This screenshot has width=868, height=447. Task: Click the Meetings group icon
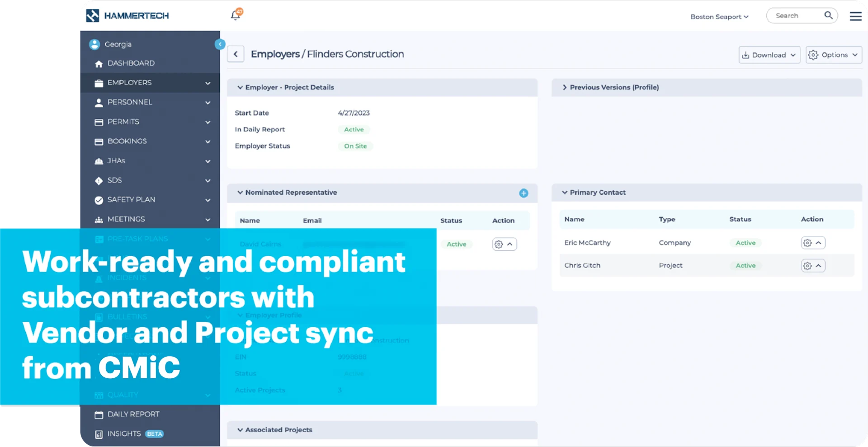point(99,220)
